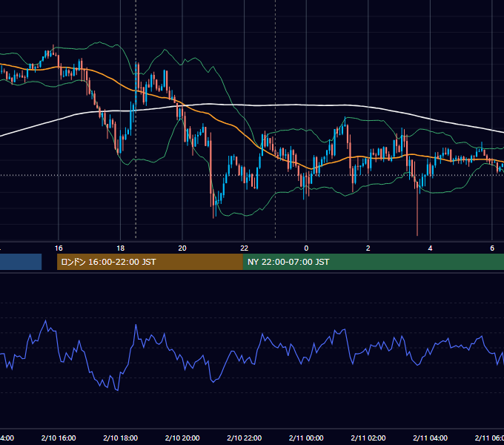Click the 2/10 22:00 date label
The image size is (504, 445).
coord(245,438)
